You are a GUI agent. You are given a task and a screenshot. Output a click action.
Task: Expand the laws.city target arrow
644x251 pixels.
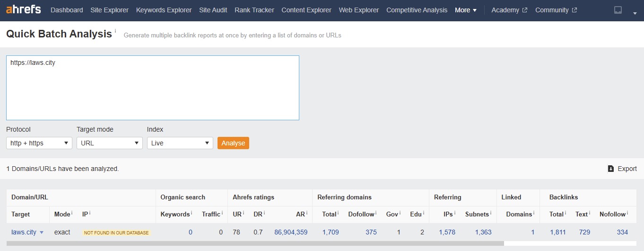click(42, 233)
